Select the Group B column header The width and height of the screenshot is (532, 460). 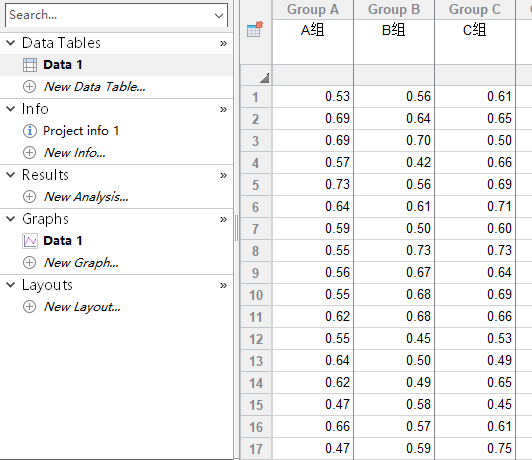coord(394,9)
